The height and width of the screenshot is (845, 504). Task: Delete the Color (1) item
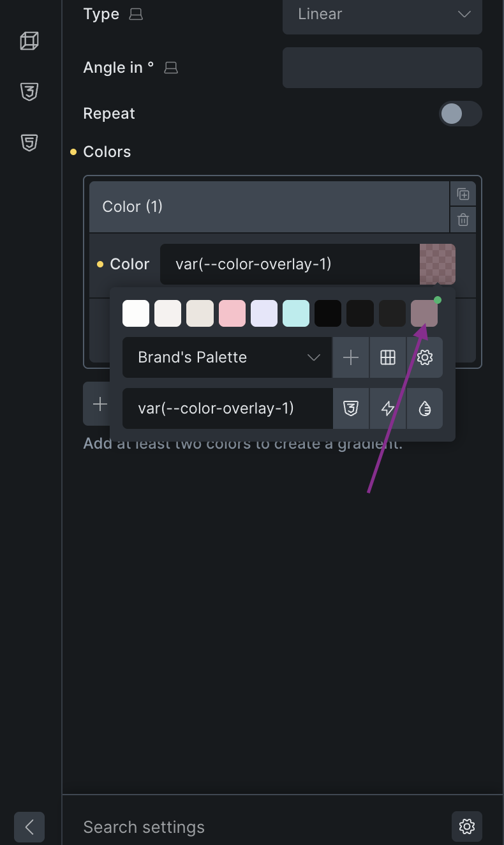click(463, 220)
